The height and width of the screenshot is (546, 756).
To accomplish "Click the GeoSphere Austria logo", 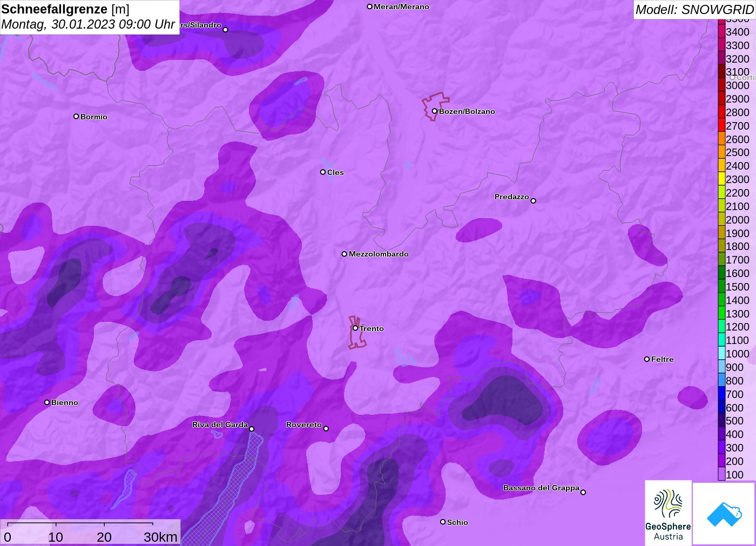I will [668, 513].
